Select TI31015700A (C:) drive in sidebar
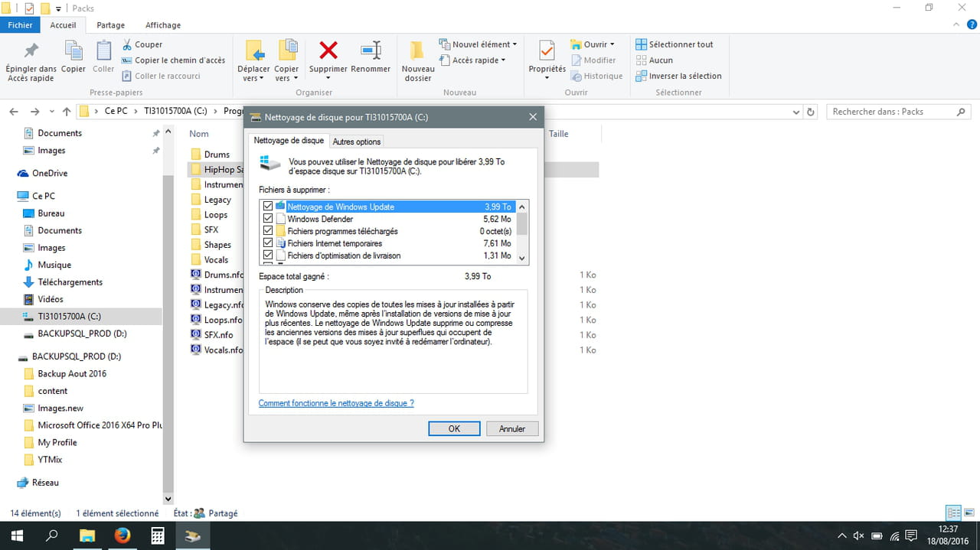The width and height of the screenshot is (980, 550). pyautogui.click(x=69, y=316)
